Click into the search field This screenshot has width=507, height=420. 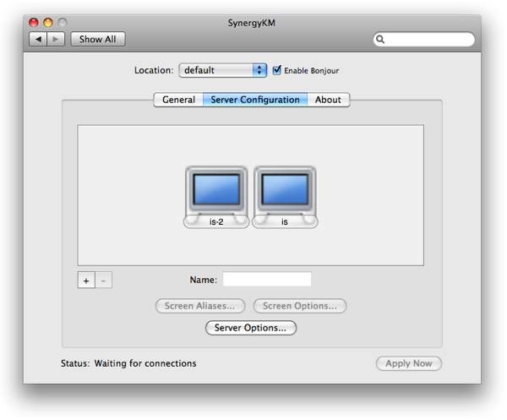point(424,40)
